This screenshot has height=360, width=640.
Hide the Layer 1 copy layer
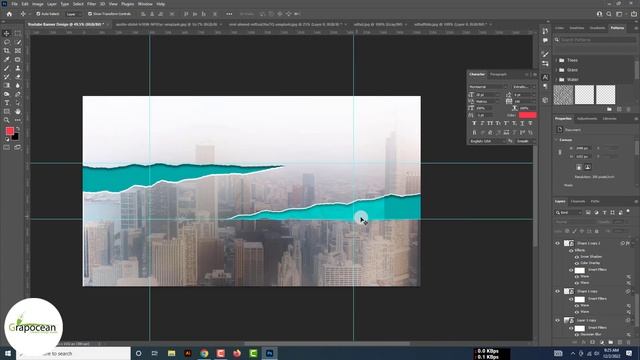coord(558,320)
